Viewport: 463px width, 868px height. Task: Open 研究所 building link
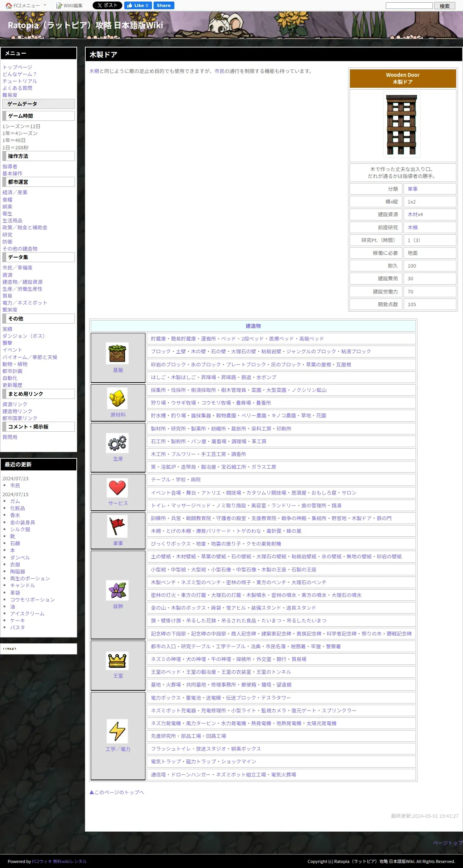(x=178, y=429)
